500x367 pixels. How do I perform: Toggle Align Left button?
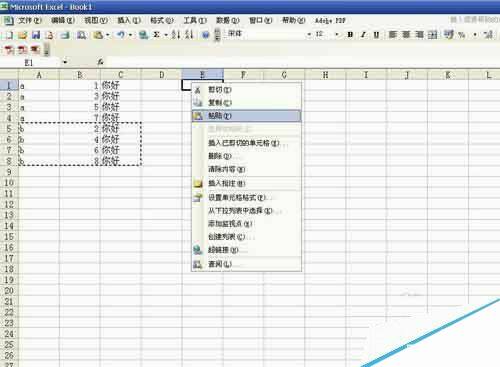tap(393, 34)
